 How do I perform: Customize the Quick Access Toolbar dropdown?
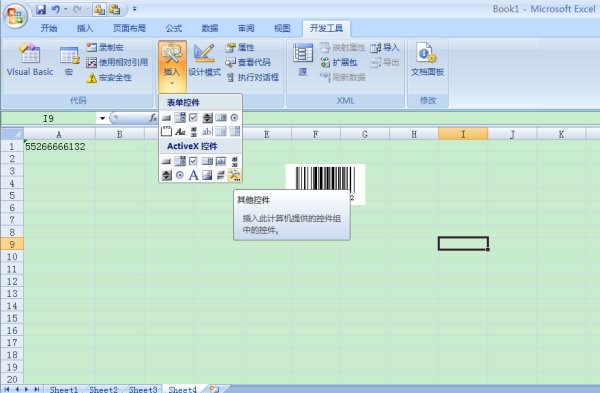pyautogui.click(x=134, y=9)
